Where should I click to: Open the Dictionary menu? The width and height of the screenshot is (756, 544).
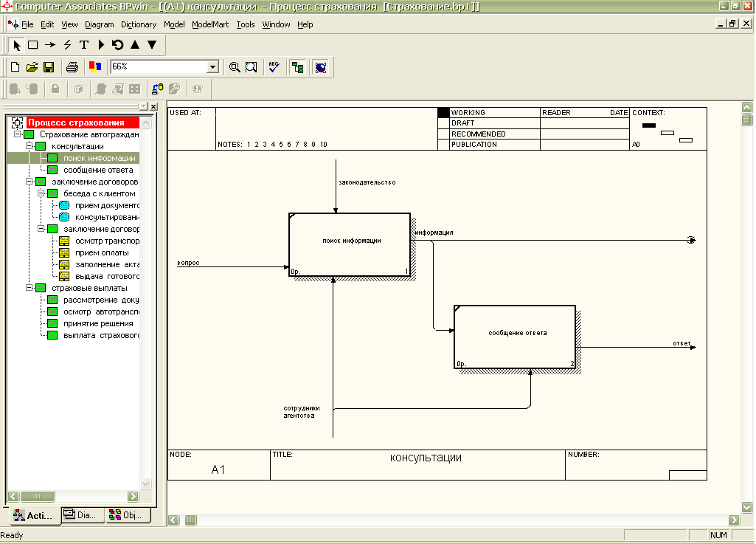click(x=139, y=24)
